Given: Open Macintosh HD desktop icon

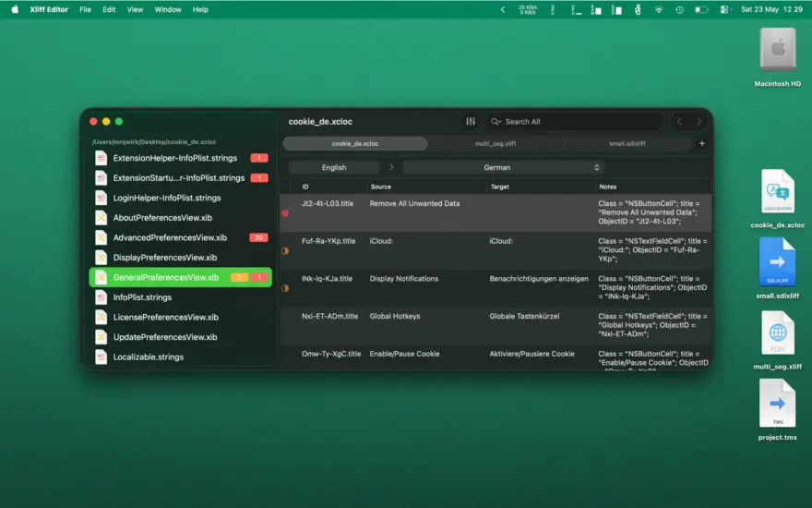Looking at the screenshot, I should tap(777, 50).
